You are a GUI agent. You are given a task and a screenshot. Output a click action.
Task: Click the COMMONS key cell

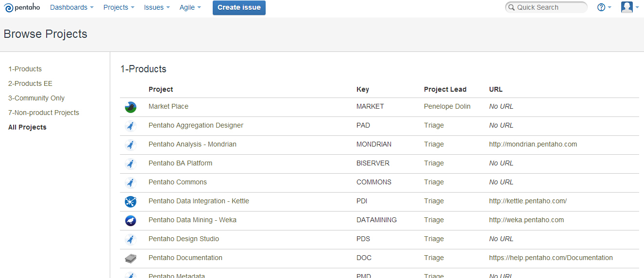tap(374, 182)
